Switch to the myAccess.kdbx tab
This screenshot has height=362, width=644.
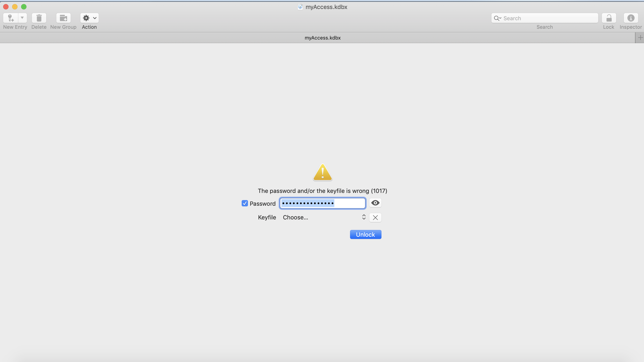click(322, 38)
